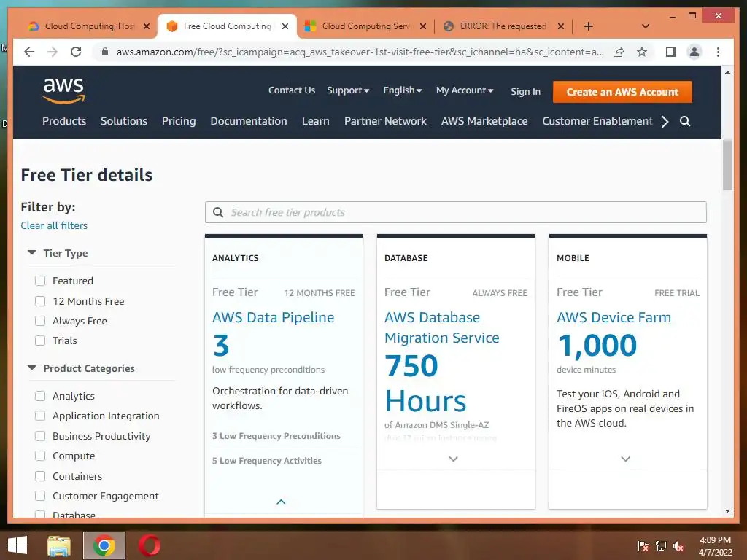Viewport: 747px width, 560px height.
Task: Open the Solutions menu
Action: 124,121
